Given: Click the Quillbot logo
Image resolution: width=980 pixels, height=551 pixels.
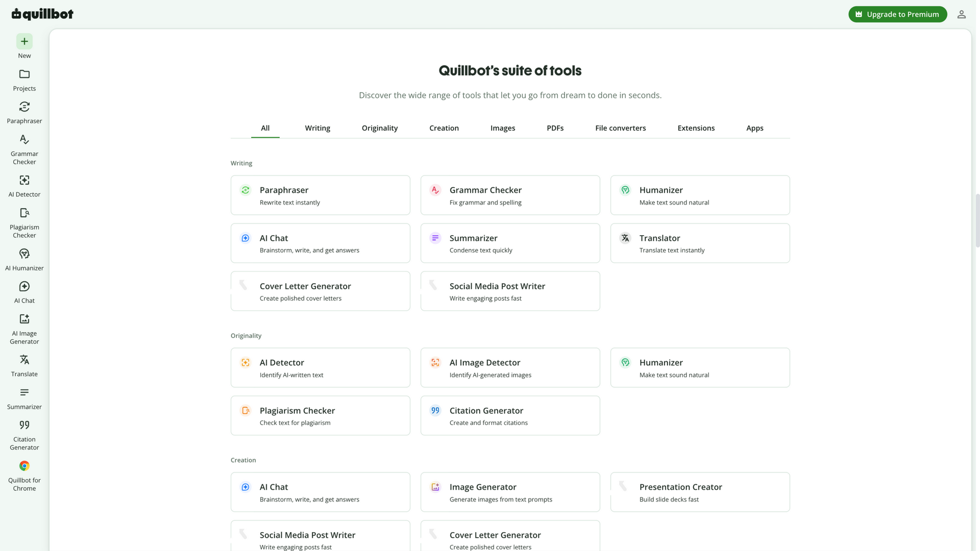Looking at the screenshot, I should (42, 14).
